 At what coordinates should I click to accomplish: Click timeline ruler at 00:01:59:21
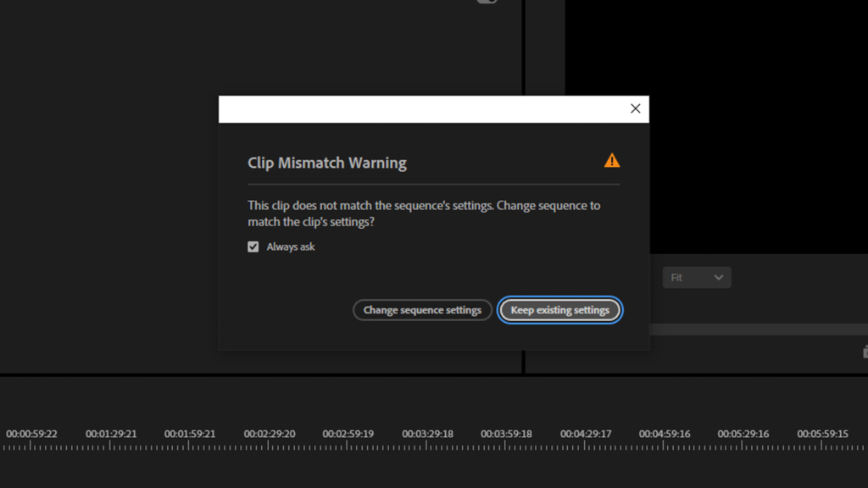190,434
